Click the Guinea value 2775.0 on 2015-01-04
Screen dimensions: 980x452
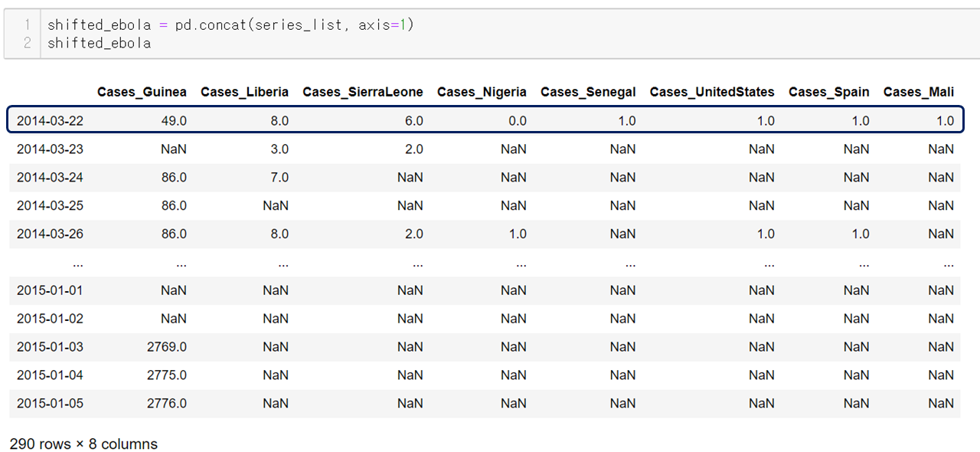[167, 375]
